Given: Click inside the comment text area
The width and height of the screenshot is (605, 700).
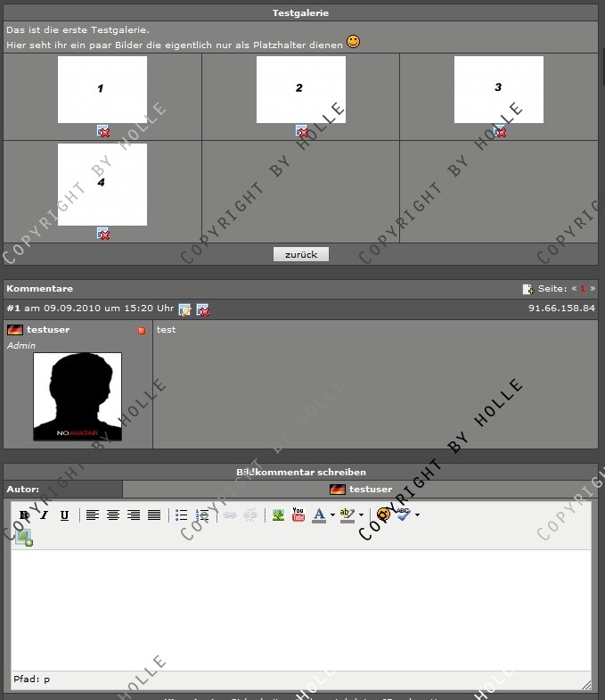Looking at the screenshot, I should pos(301,606).
